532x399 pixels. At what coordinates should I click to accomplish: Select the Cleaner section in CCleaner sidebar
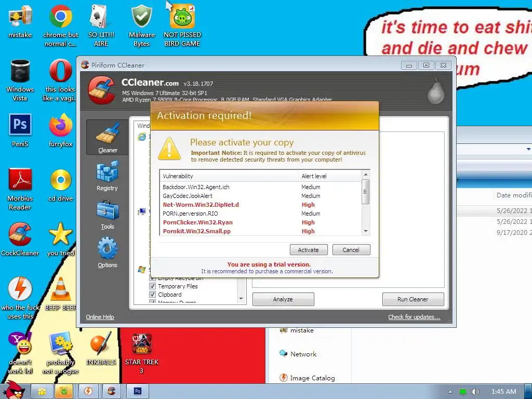108,137
